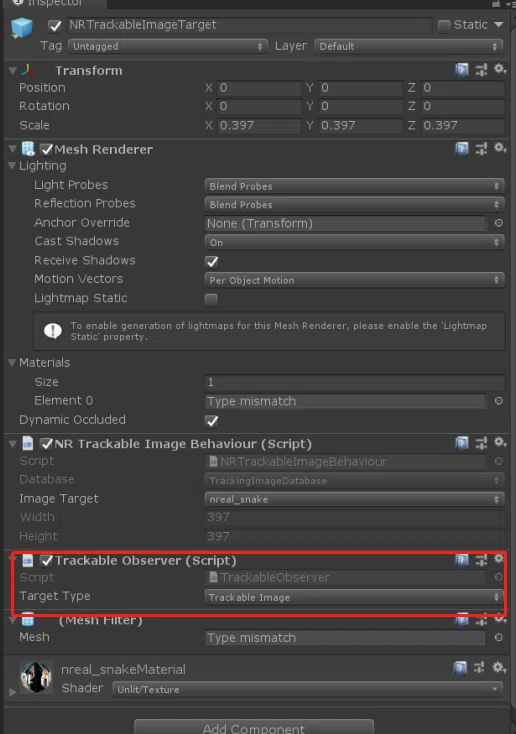The width and height of the screenshot is (516, 734).
Task: Click the nreal_snakeMaterial preview thumbnail
Action: click(x=36, y=676)
